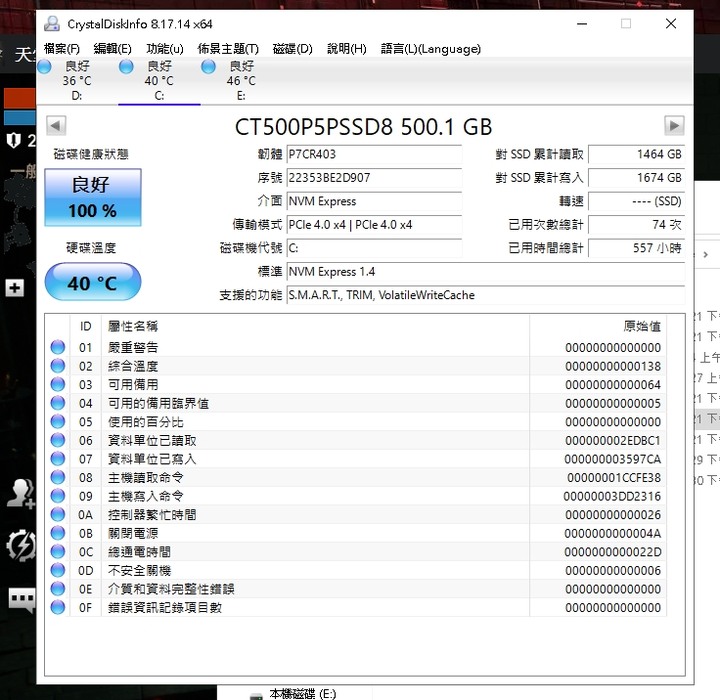
Task: Click the total host writes value 1674 GB
Action: 636,178
